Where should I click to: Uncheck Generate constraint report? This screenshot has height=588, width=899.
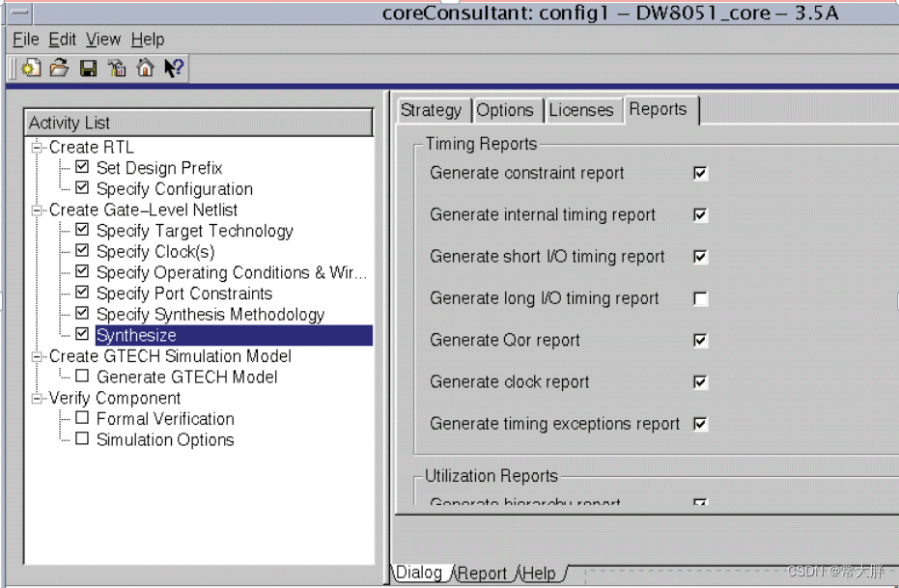699,173
